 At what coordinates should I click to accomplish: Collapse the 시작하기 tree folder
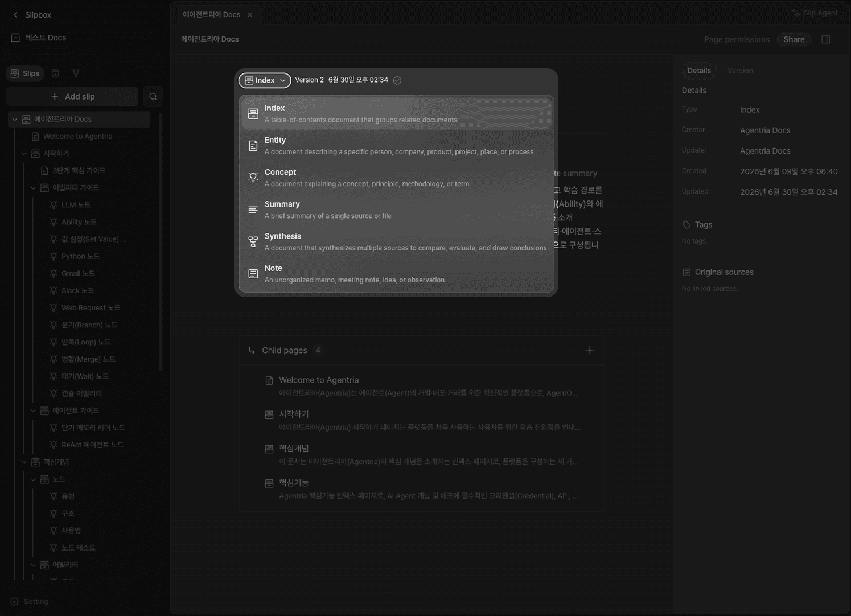(24, 153)
